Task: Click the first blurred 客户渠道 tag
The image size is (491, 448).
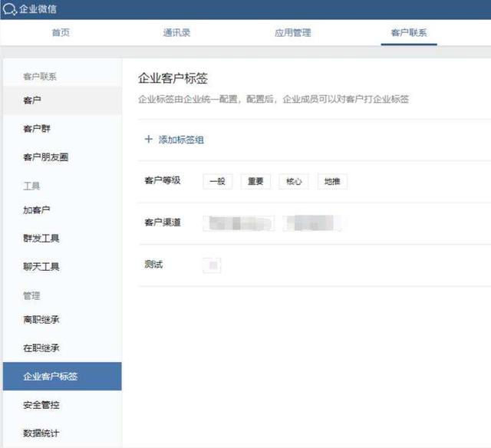Action: tap(239, 223)
